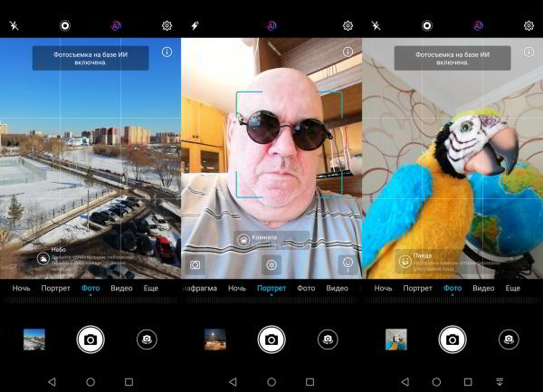Open the beauty smiley icon in the selfie viewfinder
The image size is (543, 392).
click(x=346, y=263)
